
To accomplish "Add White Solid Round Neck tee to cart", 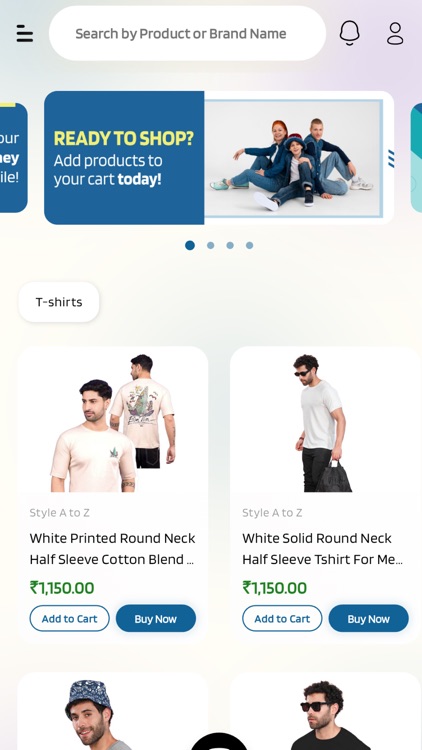I will 282,618.
